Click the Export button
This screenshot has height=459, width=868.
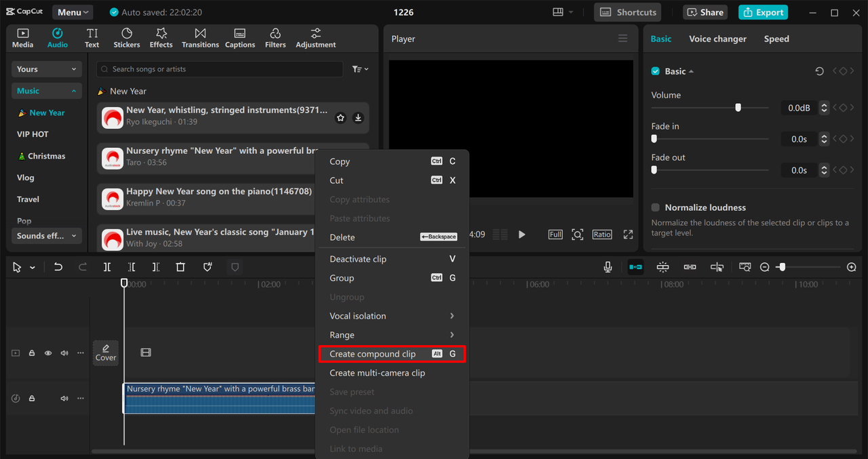[x=763, y=12]
